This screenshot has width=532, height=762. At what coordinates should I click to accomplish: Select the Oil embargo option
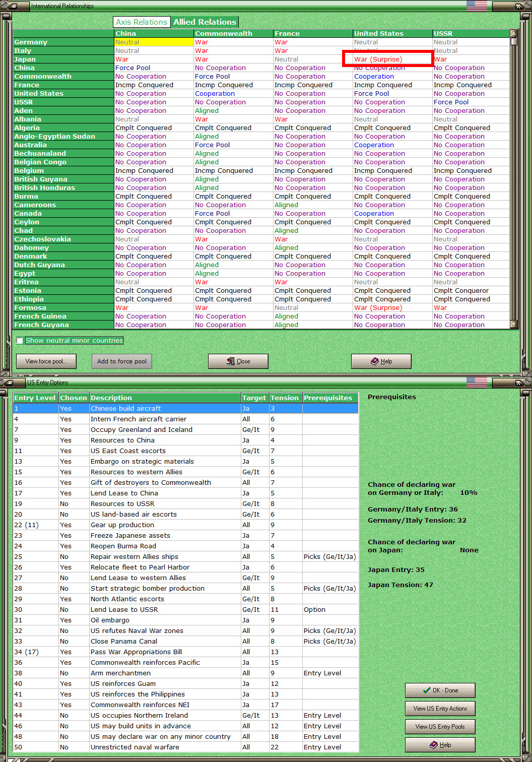coord(185,620)
